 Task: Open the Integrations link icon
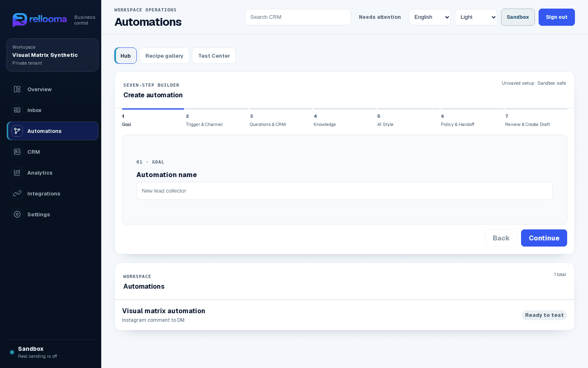pos(17,193)
